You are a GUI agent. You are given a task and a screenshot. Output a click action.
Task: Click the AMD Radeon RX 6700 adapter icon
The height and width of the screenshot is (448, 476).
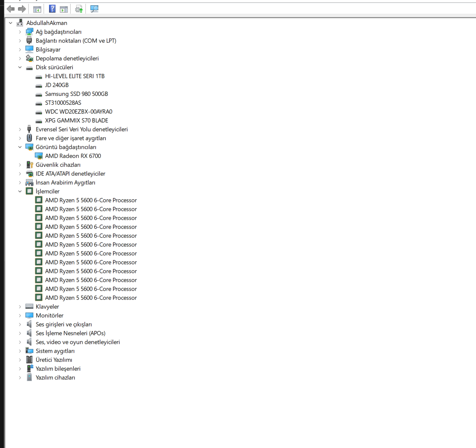(x=39, y=156)
